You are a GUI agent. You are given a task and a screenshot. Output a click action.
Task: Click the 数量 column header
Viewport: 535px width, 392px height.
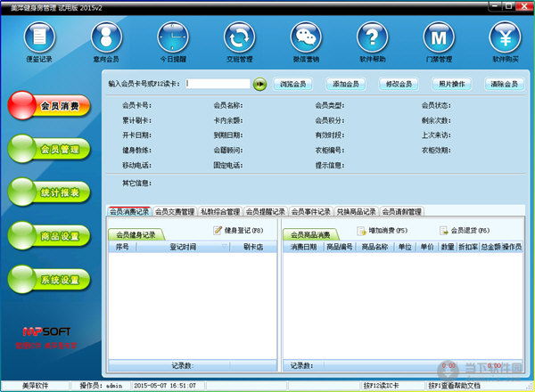click(448, 247)
